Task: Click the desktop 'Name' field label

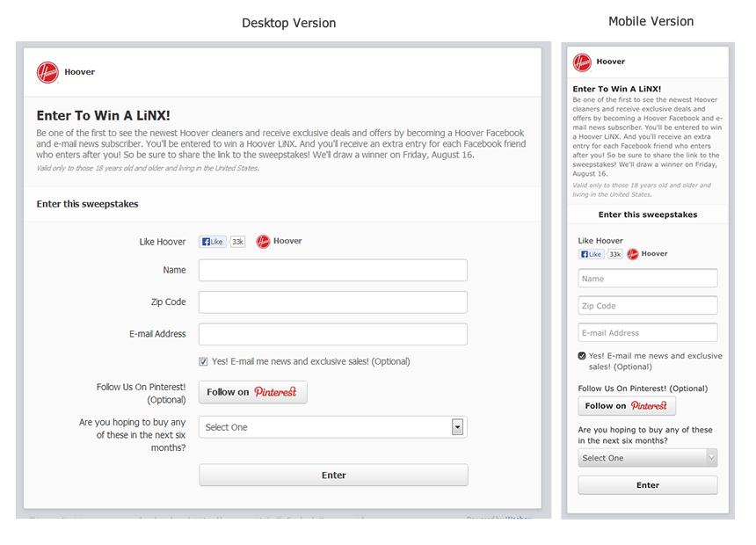Action: tap(174, 270)
